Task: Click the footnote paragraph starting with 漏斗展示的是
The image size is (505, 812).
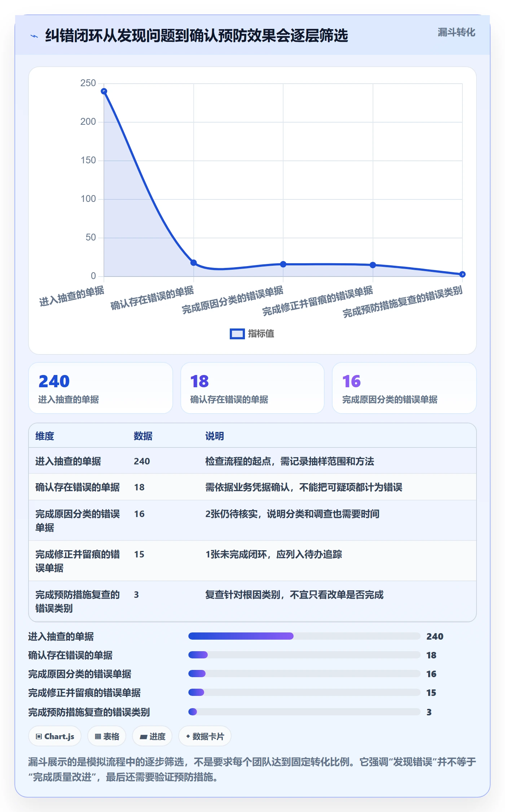Action: (x=252, y=769)
